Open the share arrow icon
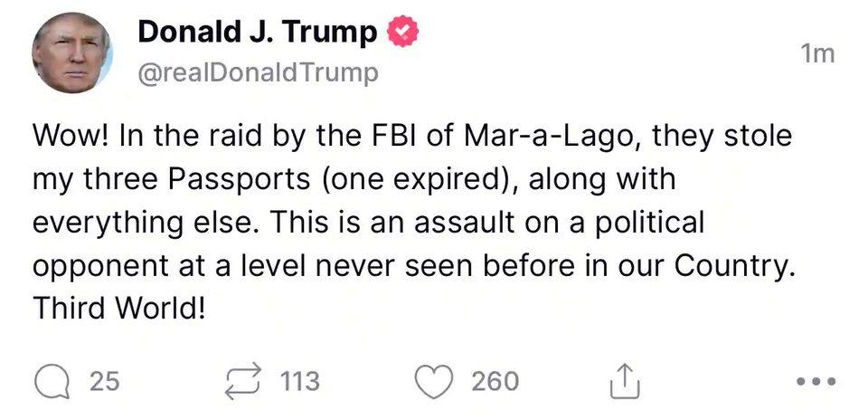 [624, 382]
